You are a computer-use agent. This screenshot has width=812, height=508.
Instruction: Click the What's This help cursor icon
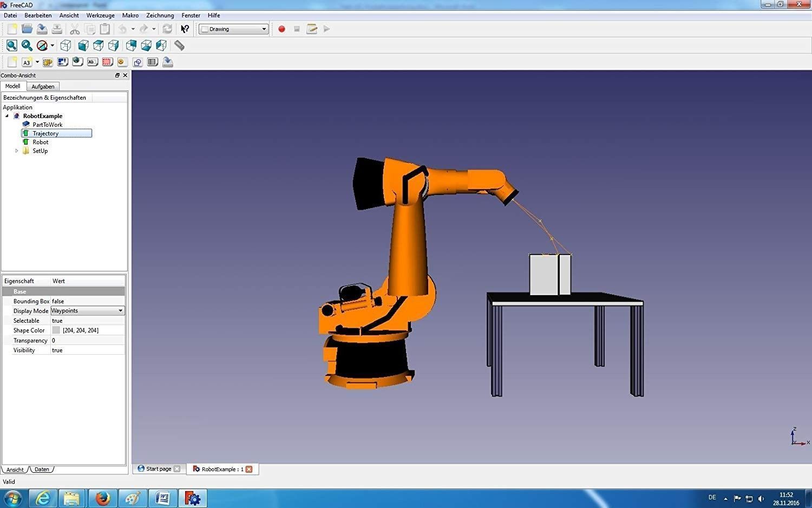pos(185,29)
